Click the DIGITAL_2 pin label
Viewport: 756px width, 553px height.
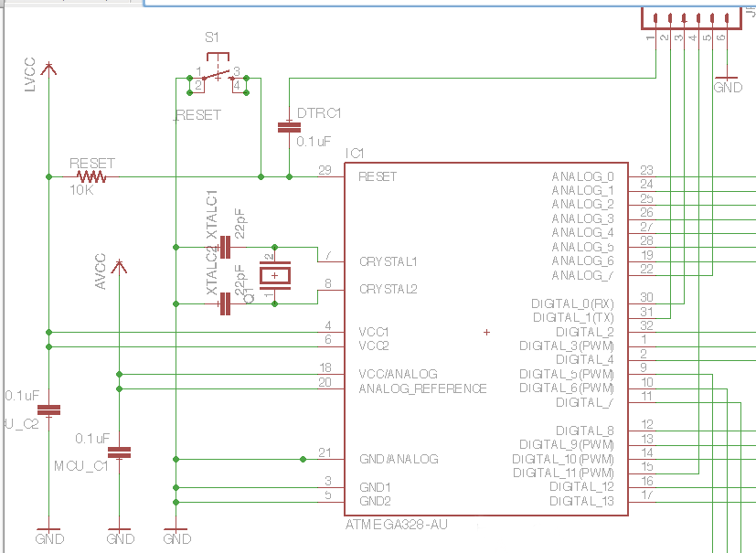tap(585, 332)
